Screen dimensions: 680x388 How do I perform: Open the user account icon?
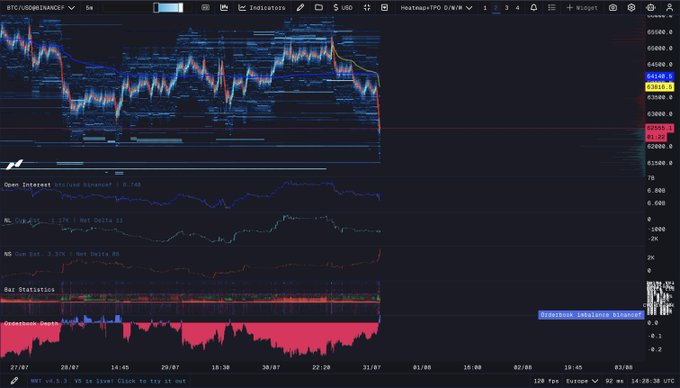point(670,7)
